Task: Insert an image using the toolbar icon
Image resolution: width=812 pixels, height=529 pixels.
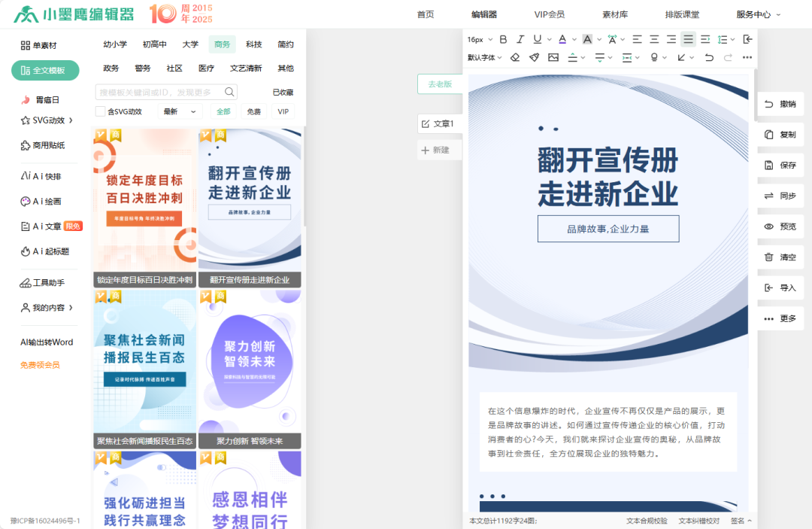Action: click(x=553, y=57)
